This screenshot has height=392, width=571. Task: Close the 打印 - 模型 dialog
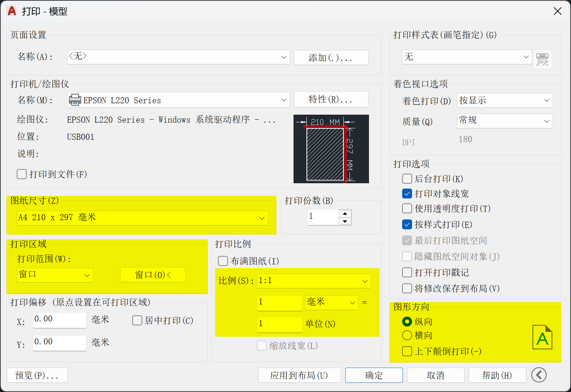click(558, 11)
